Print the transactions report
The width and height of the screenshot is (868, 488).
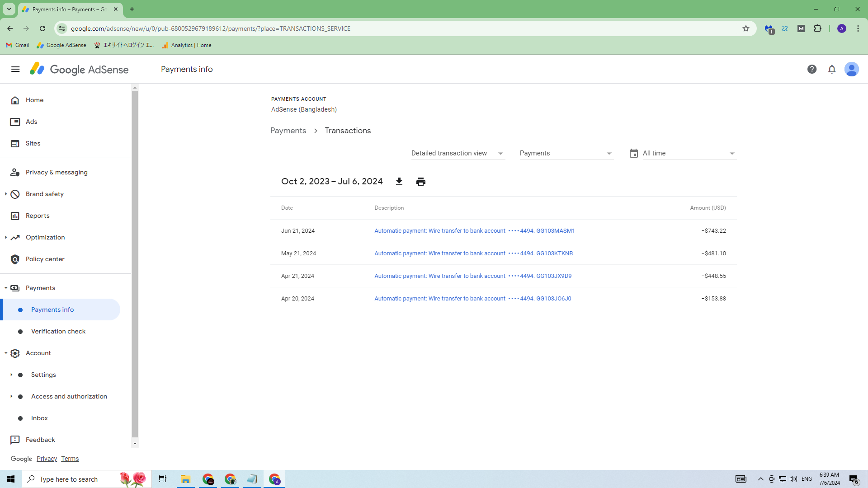(x=420, y=182)
